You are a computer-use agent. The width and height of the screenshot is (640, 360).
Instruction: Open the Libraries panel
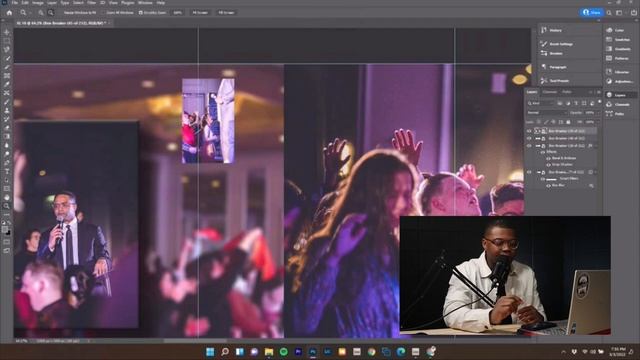pos(617,72)
